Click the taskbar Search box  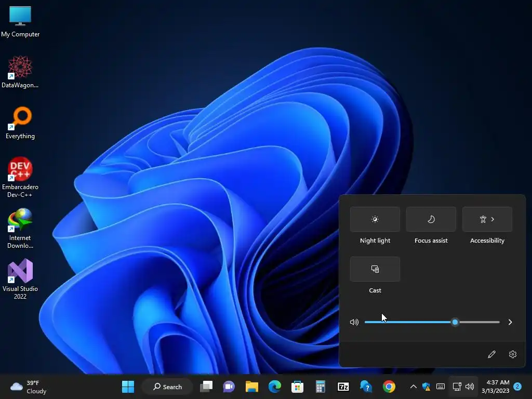point(168,387)
